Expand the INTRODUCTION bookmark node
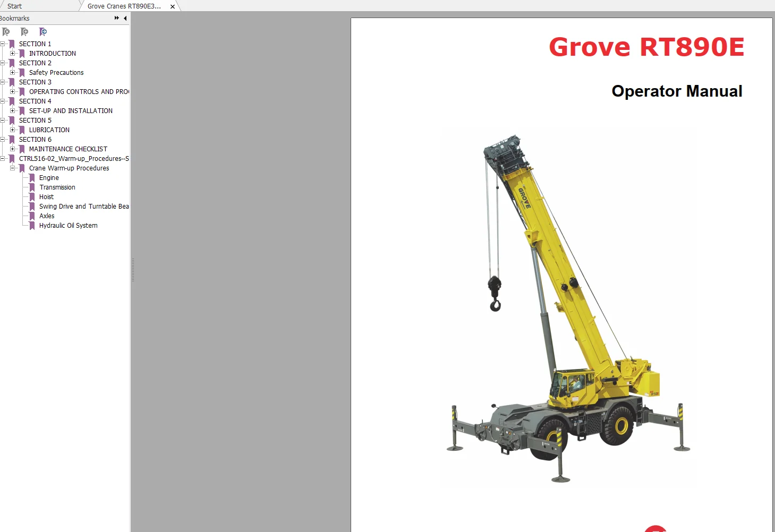 pyautogui.click(x=12, y=54)
